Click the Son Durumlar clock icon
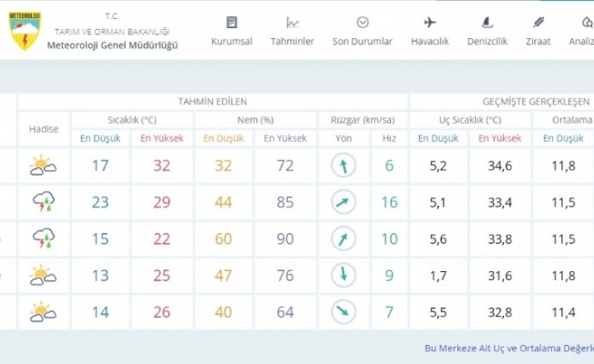The width and height of the screenshot is (594, 364). (363, 23)
